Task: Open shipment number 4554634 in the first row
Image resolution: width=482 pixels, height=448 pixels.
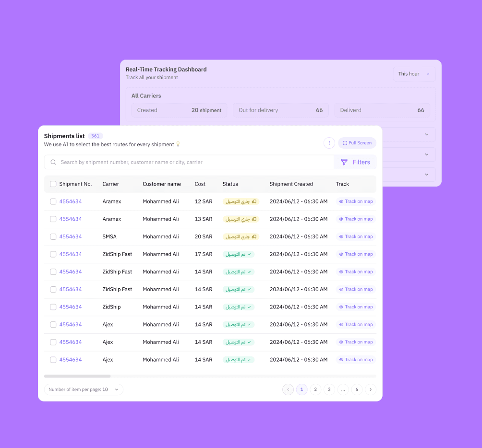Action: click(70, 201)
